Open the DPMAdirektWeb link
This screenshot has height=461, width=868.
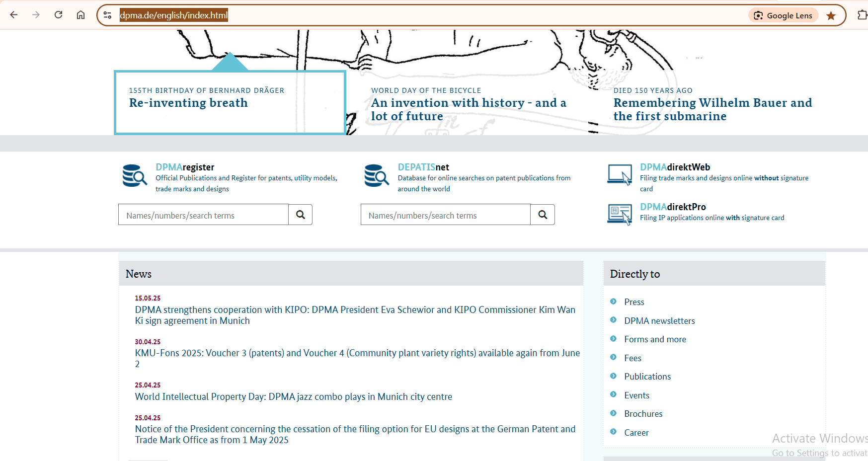[675, 167]
